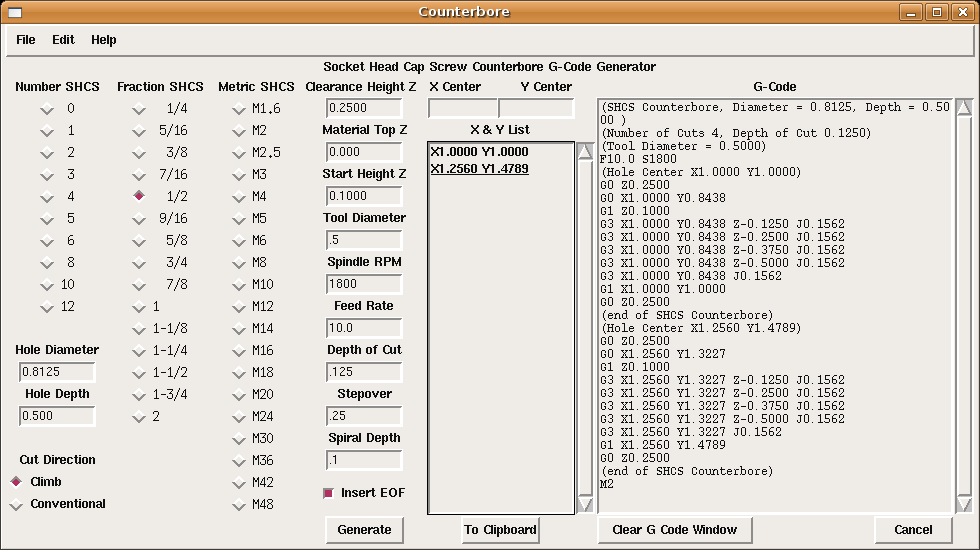Image resolution: width=980 pixels, height=550 pixels.
Task: Focus the Start Height Z field
Action: (x=364, y=196)
